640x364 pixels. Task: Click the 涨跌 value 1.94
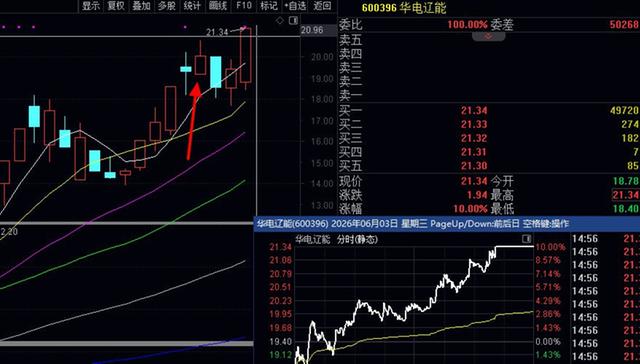coord(477,195)
